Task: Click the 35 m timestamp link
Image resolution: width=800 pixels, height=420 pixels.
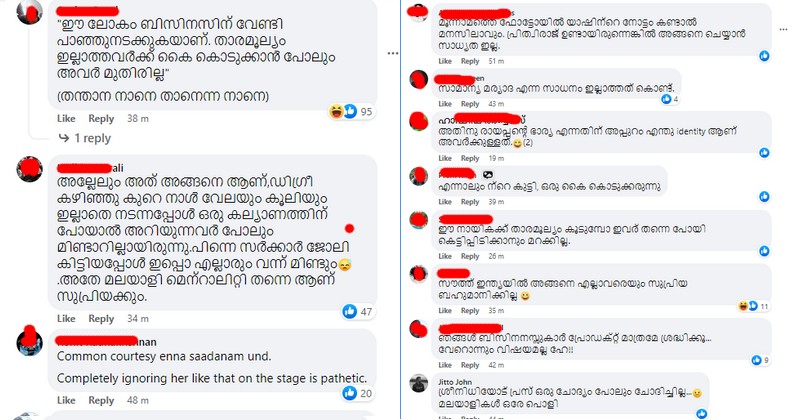Action: [496, 310]
